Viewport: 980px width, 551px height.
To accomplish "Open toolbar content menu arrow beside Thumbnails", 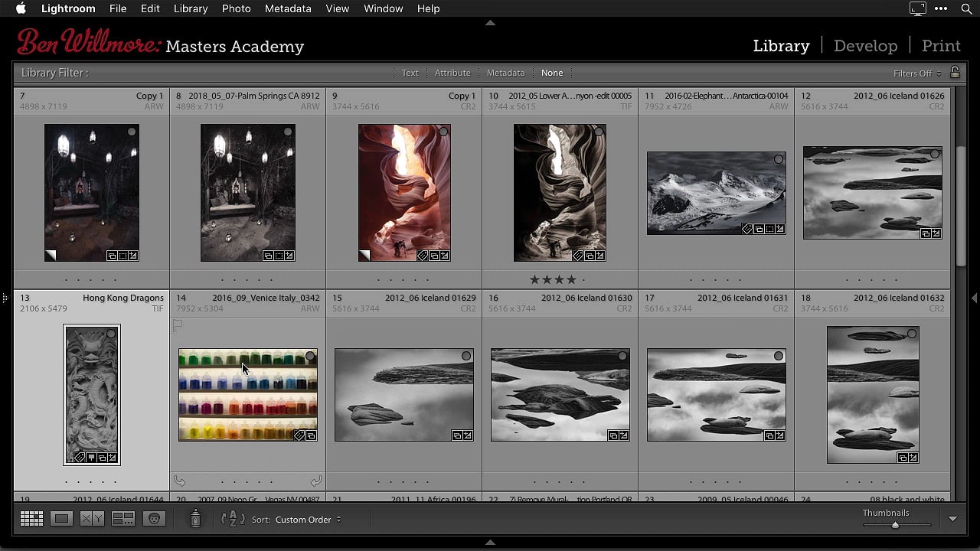I will coord(952,519).
